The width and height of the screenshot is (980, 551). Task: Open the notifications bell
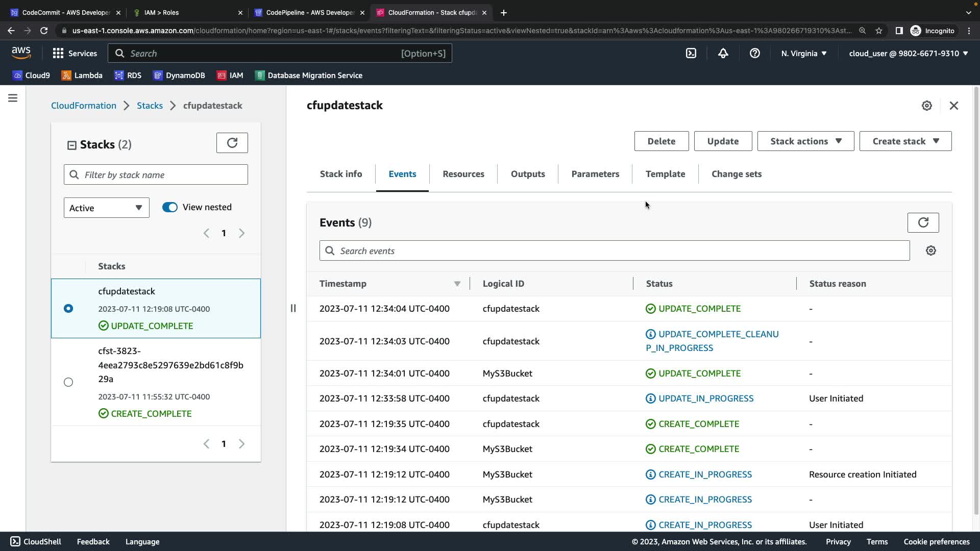coord(723,53)
